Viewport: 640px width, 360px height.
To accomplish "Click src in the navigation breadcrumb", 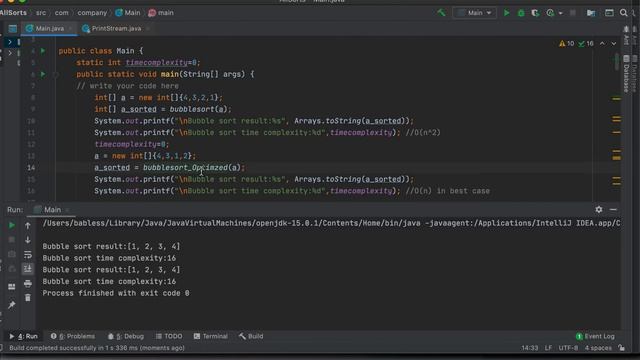I will click(x=41, y=13).
